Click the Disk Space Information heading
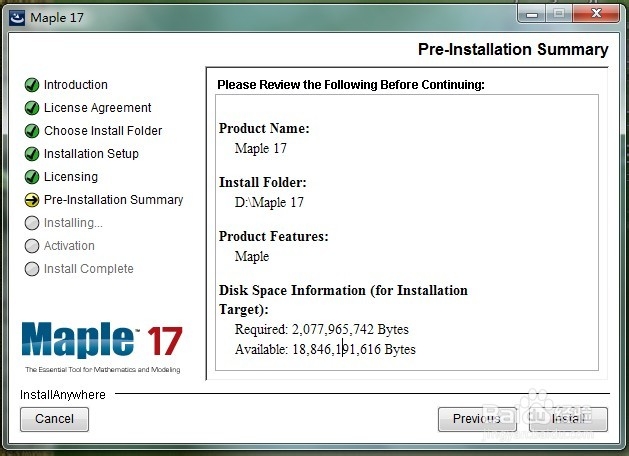The width and height of the screenshot is (629, 456). point(343,300)
